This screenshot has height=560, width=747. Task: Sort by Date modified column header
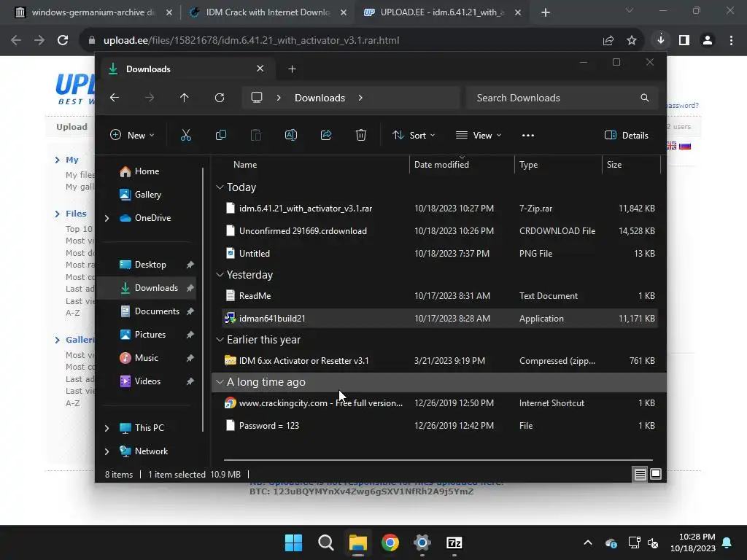coord(441,165)
